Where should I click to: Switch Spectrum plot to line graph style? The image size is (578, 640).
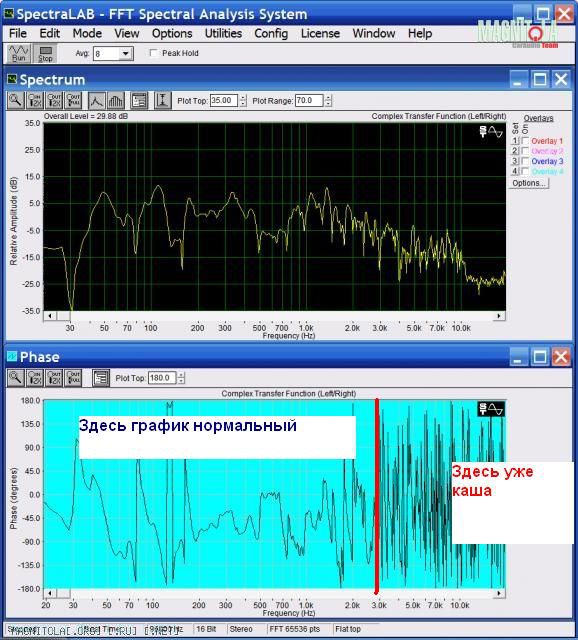click(96, 100)
